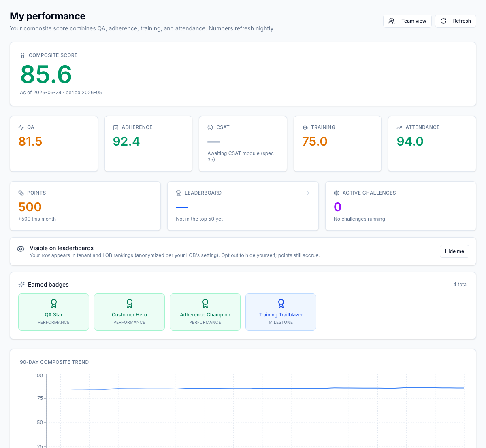Image resolution: width=486 pixels, height=448 pixels.
Task: Click the '90-DAY COMPOSITE TREND' title
Action: point(54,362)
